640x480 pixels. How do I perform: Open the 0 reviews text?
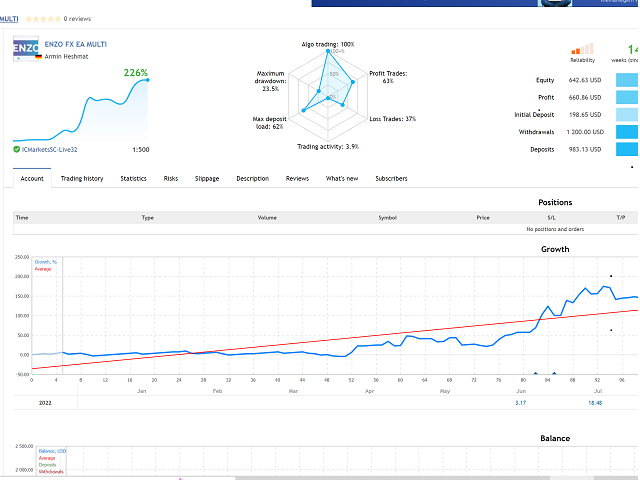click(x=77, y=19)
